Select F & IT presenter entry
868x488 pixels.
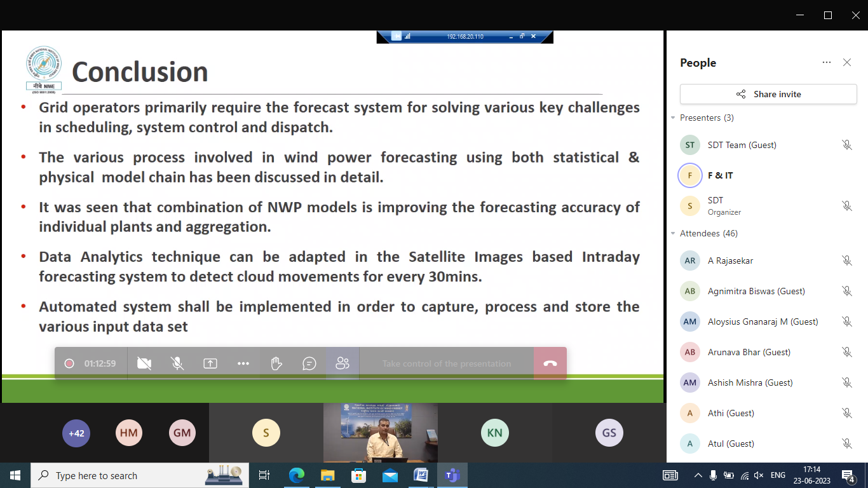(720, 175)
